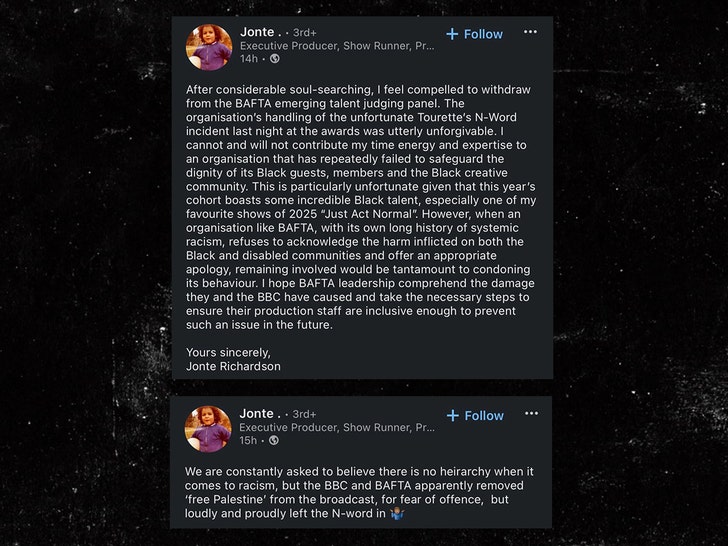
Task: Click the 14h timestamp on the top post
Action: [x=248, y=59]
